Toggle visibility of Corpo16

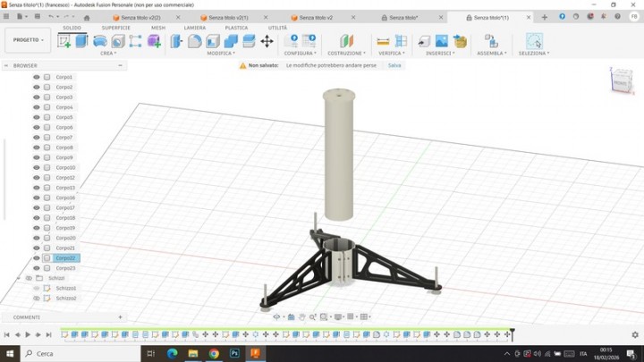tap(37, 198)
